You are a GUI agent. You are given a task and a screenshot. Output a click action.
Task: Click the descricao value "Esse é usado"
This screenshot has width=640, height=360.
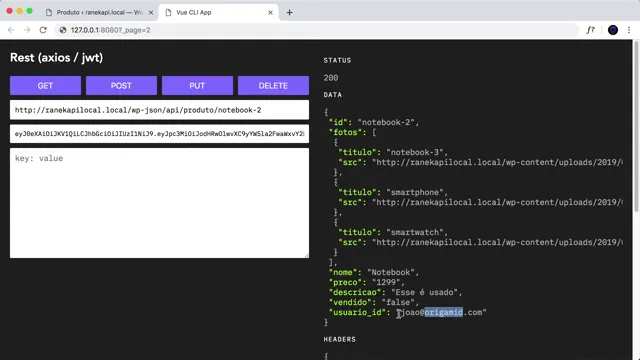click(426, 292)
